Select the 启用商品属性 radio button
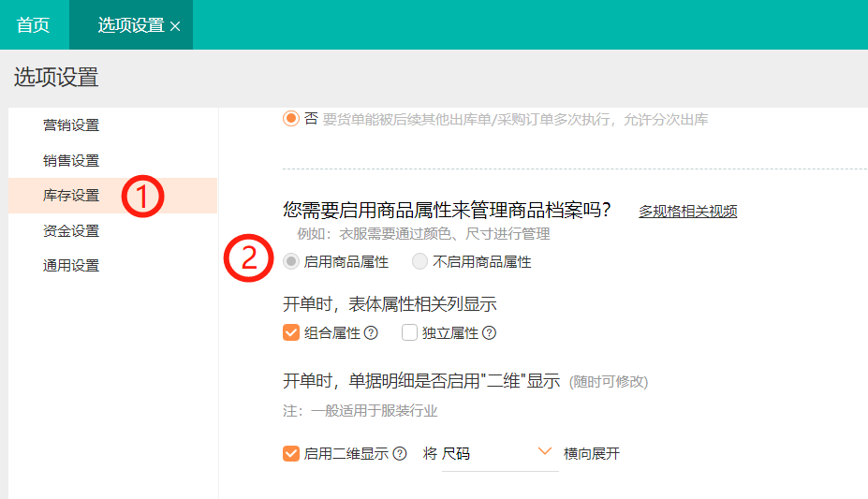Viewport: 868px width, 499px height. [x=291, y=261]
